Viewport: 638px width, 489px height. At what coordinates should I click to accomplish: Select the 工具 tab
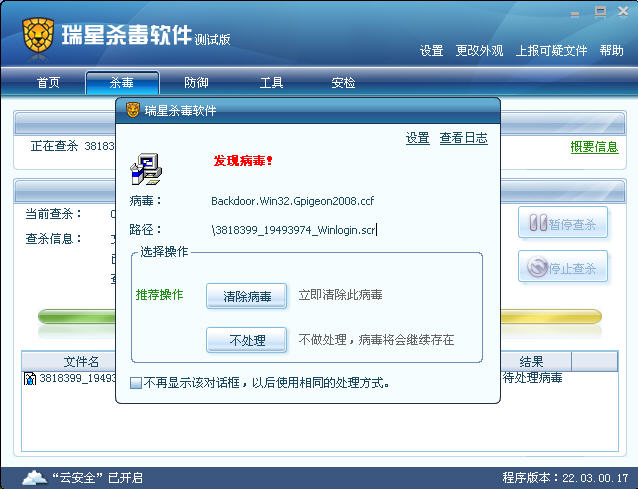click(271, 83)
